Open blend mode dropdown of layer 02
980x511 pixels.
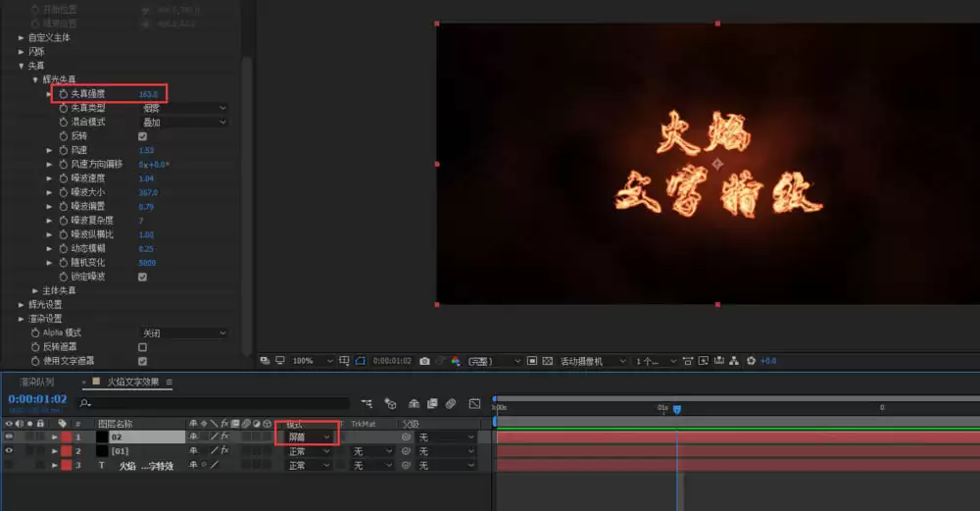tap(309, 437)
